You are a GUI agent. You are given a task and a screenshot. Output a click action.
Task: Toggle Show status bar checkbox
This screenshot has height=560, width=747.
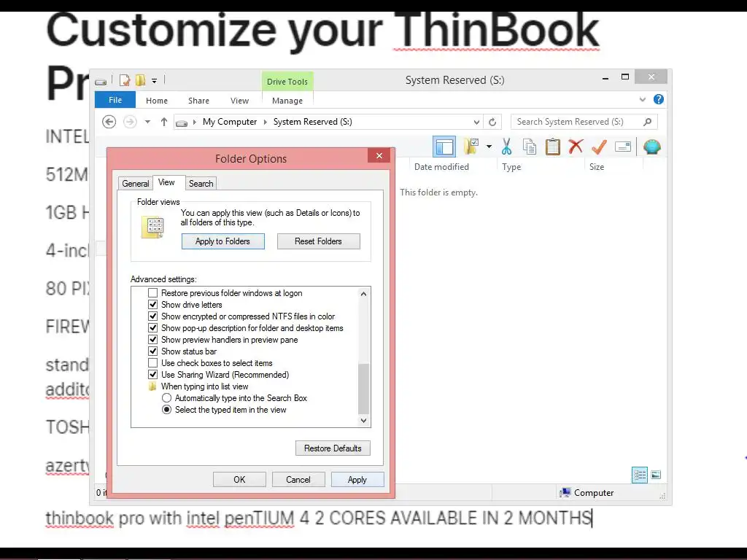153,351
